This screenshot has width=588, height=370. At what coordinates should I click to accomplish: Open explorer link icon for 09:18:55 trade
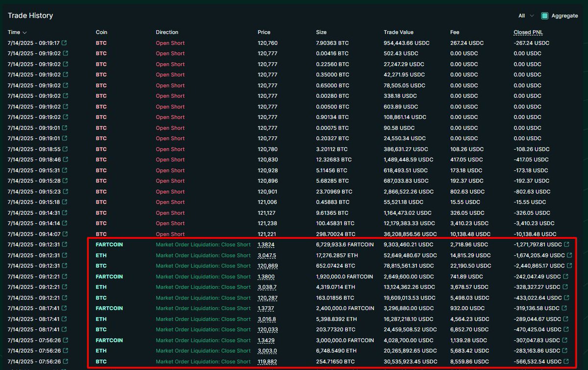click(65, 149)
